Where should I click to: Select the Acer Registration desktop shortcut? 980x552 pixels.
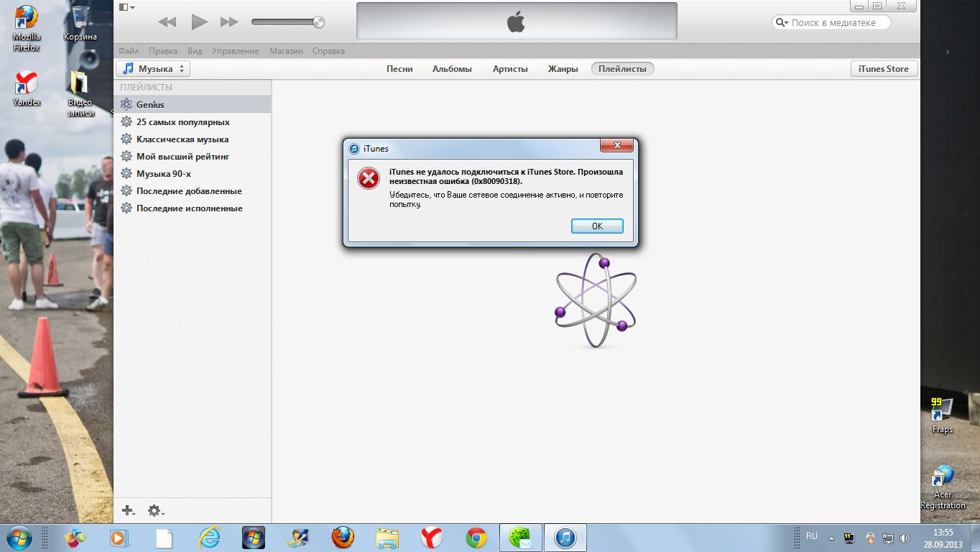tap(943, 488)
